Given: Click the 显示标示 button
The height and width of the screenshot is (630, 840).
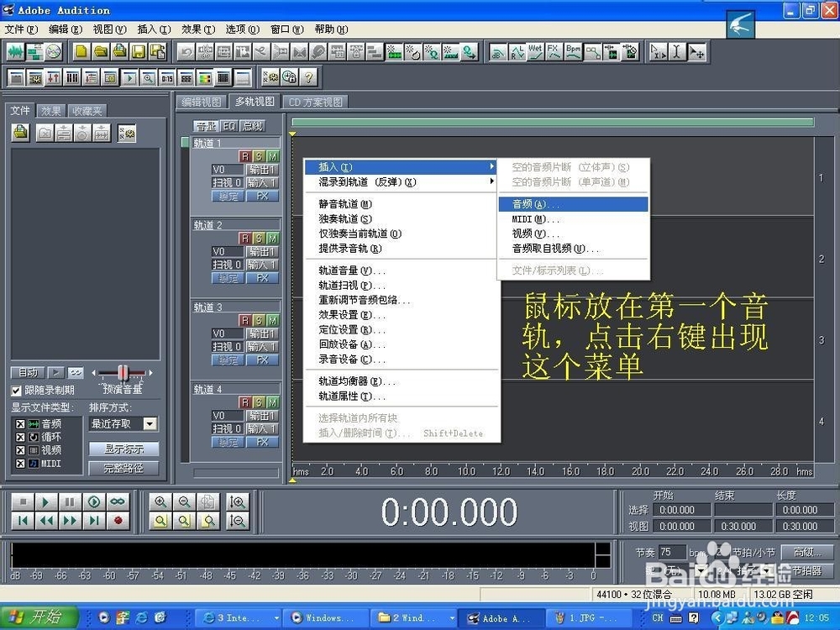Looking at the screenshot, I should [x=123, y=449].
